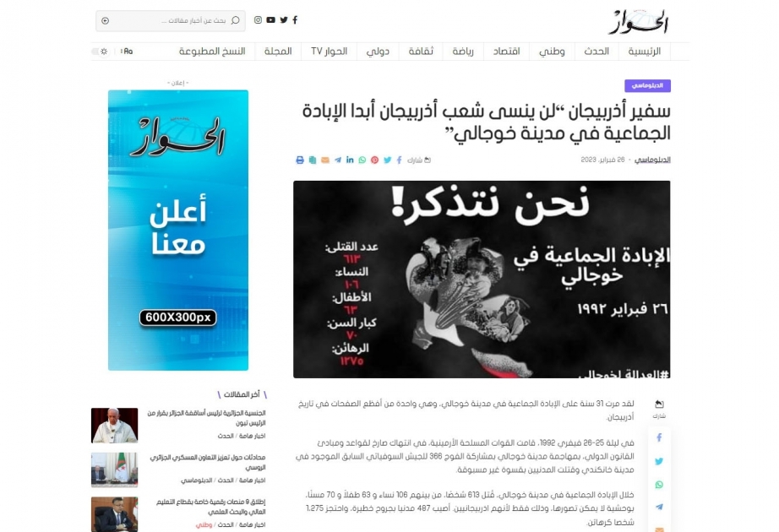Image resolution: width=779 pixels, height=532 pixels.
Task: Click the article headline about سفير أذربيجان
Action: (487, 122)
